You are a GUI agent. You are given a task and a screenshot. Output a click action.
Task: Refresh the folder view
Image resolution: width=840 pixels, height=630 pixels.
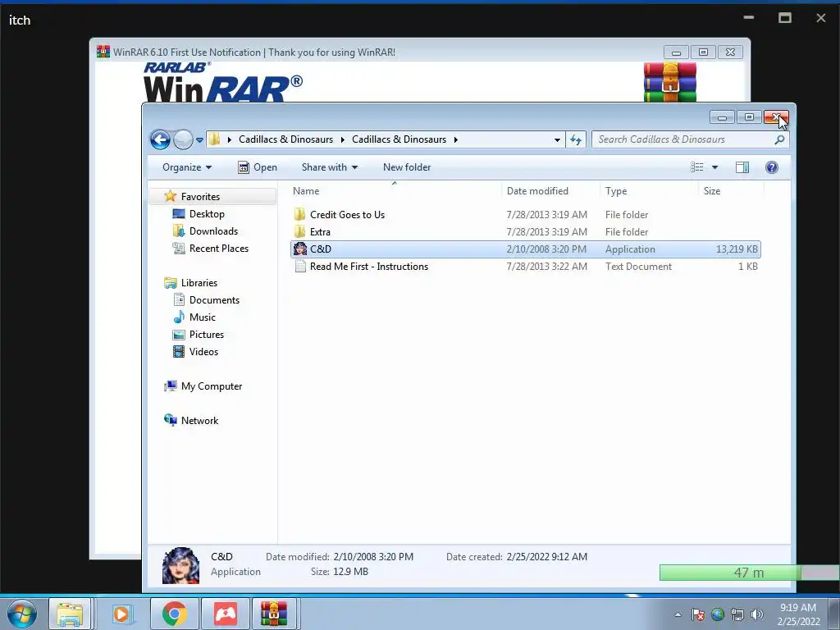[576, 139]
